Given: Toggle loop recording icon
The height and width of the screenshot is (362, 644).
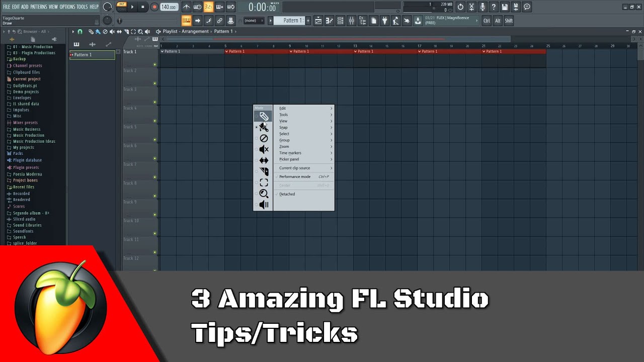Looking at the screenshot, I should point(230,7).
